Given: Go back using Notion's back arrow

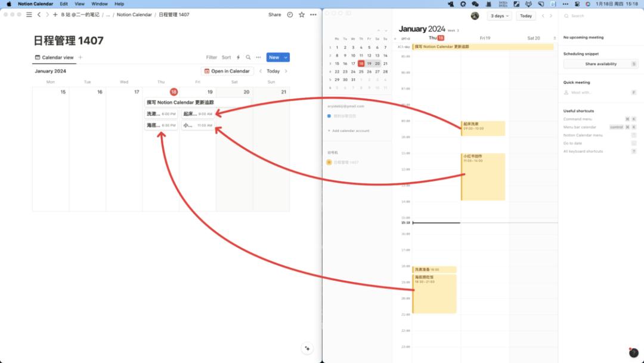Looking at the screenshot, I should coord(39,14).
